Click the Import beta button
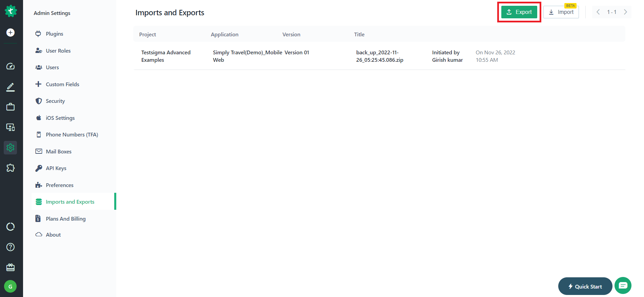 click(x=561, y=12)
